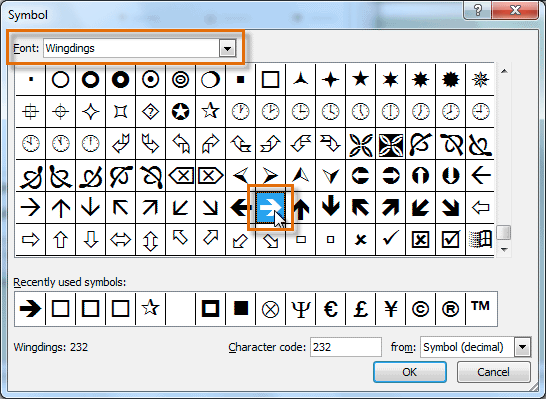
Task: Select the circle with center dot symbol
Action: point(151,80)
